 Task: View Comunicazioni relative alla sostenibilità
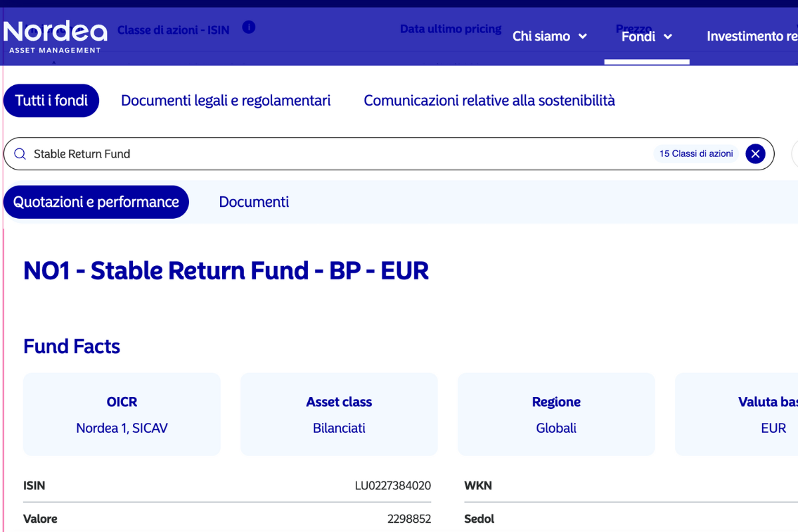(489, 100)
